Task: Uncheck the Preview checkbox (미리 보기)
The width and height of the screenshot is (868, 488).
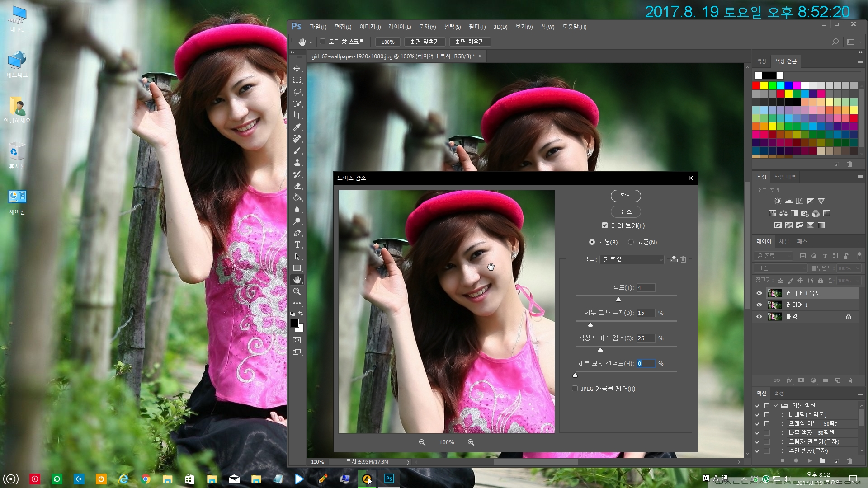Action: coord(604,225)
